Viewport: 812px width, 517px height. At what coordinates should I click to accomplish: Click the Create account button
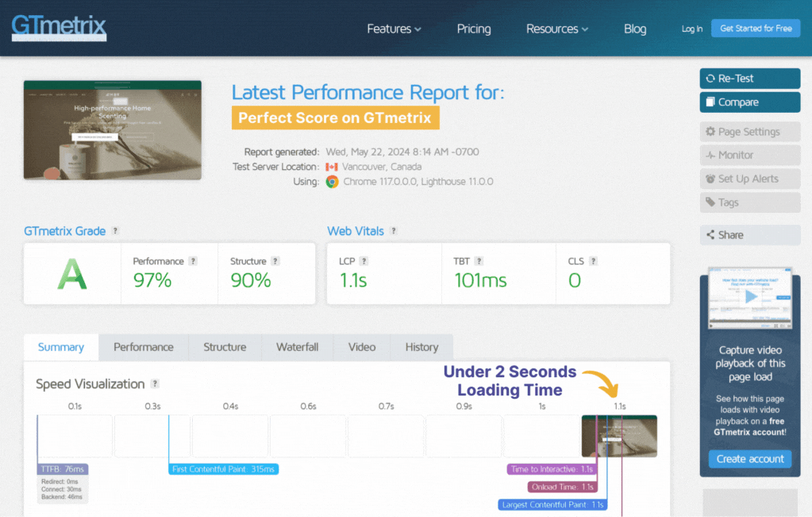click(x=750, y=459)
